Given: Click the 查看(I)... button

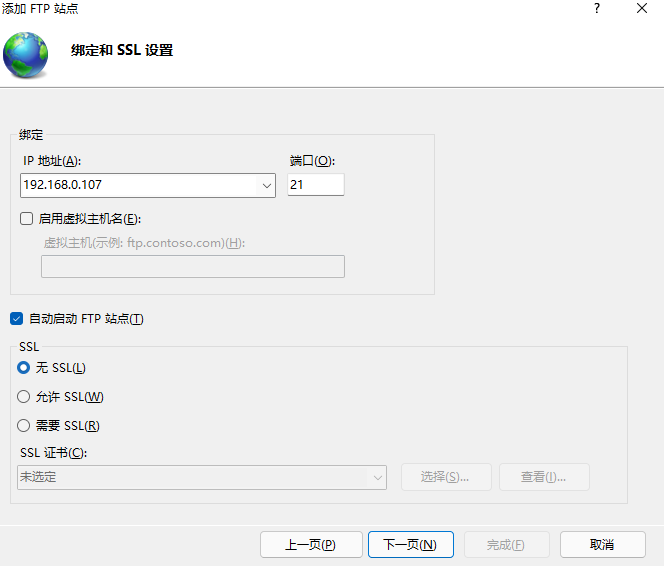Looking at the screenshot, I should (544, 477).
